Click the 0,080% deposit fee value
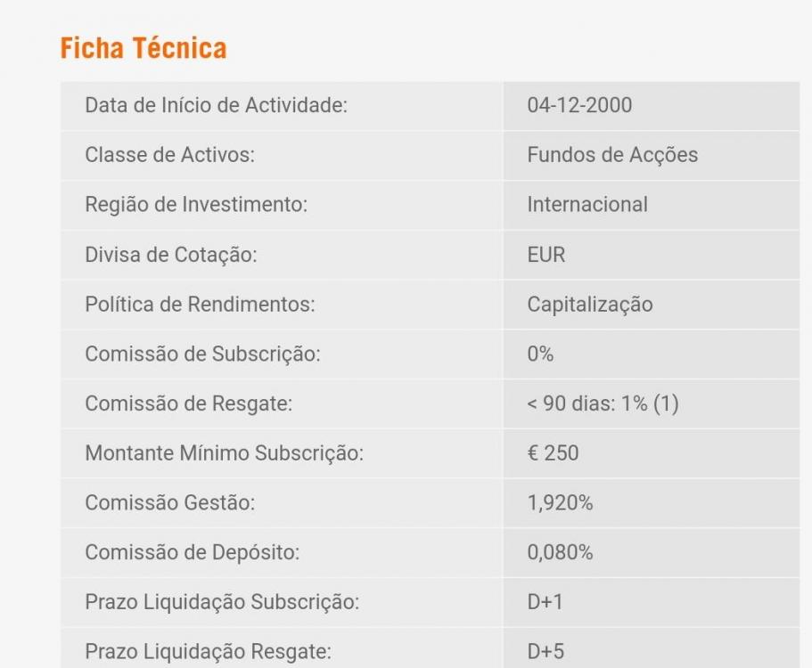Image resolution: width=812 pixels, height=668 pixels. pyautogui.click(x=560, y=553)
